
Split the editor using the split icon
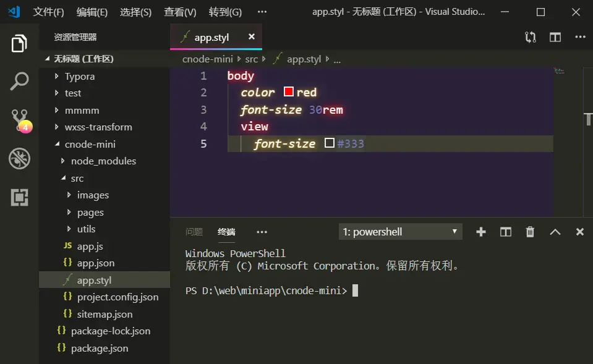coord(555,37)
